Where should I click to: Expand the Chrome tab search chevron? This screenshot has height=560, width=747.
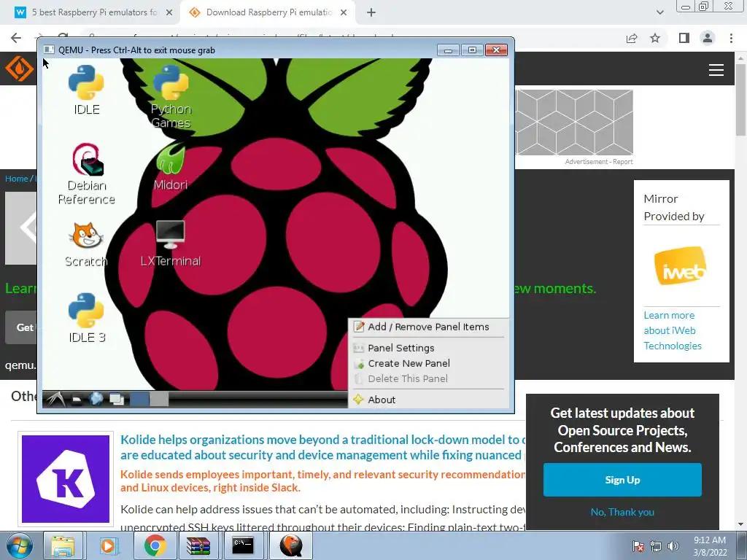point(659,12)
